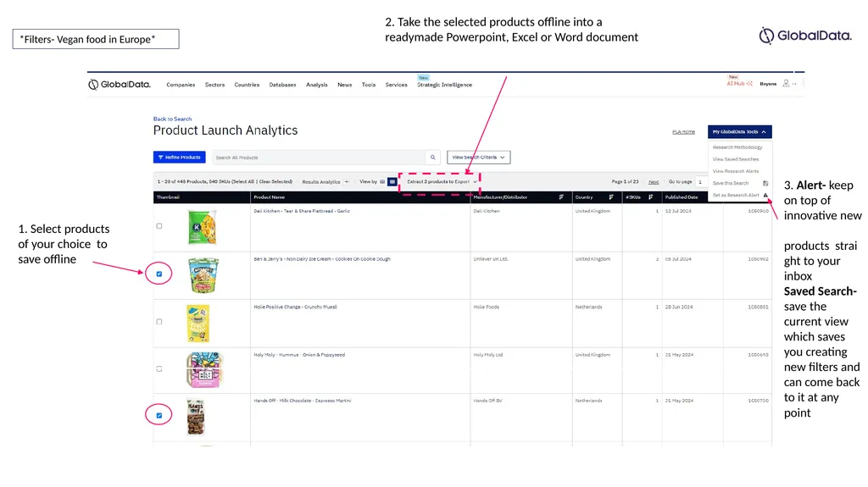Check the Deli Kitchen Flatbread product checkbox
The image size is (868, 487).
(x=159, y=226)
